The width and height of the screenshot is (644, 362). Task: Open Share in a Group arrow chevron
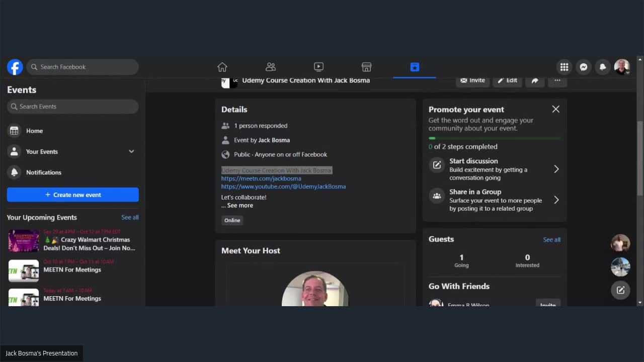click(556, 200)
